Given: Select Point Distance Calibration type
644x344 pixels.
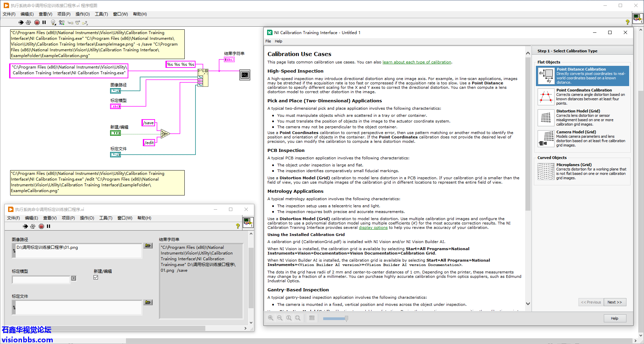Looking at the screenshot, I should [x=582, y=76].
